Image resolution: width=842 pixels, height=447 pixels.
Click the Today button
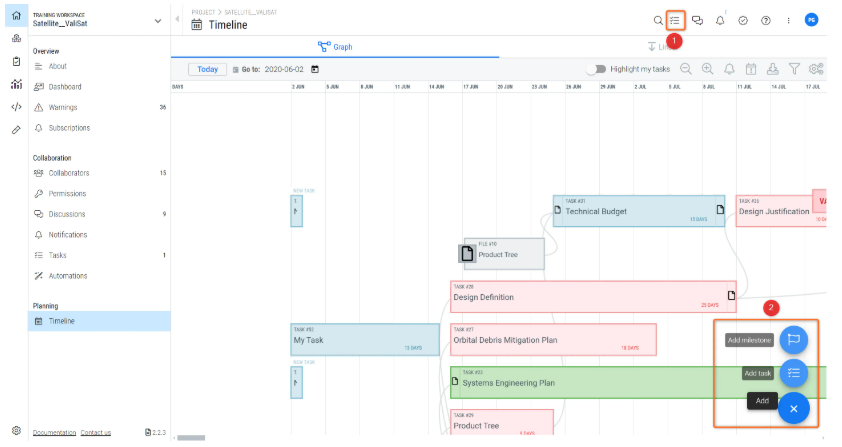(207, 69)
